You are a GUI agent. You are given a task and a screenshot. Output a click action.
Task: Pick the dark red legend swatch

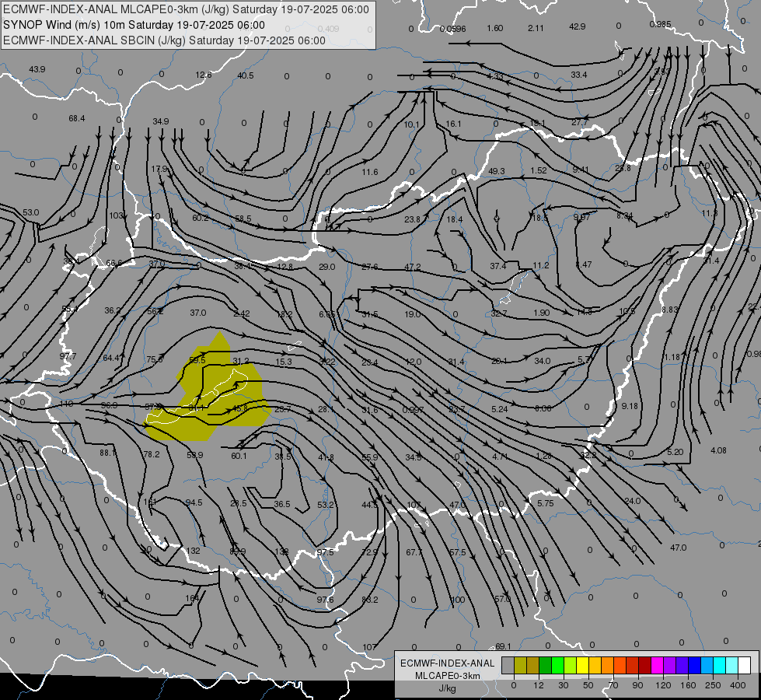click(x=644, y=665)
